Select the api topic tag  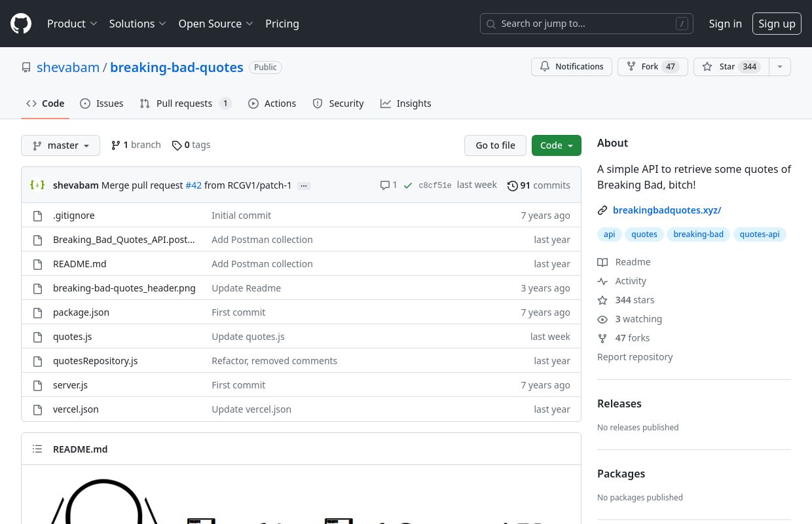(x=609, y=234)
